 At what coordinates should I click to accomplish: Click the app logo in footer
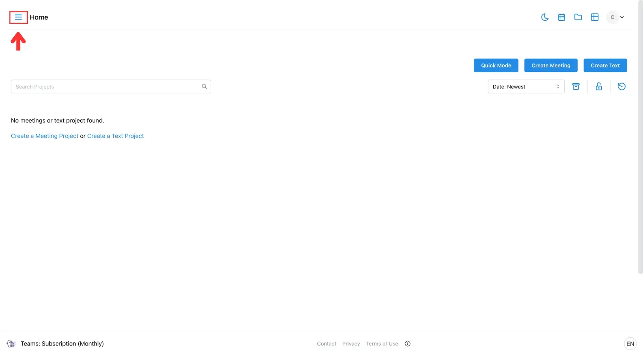pyautogui.click(x=11, y=344)
